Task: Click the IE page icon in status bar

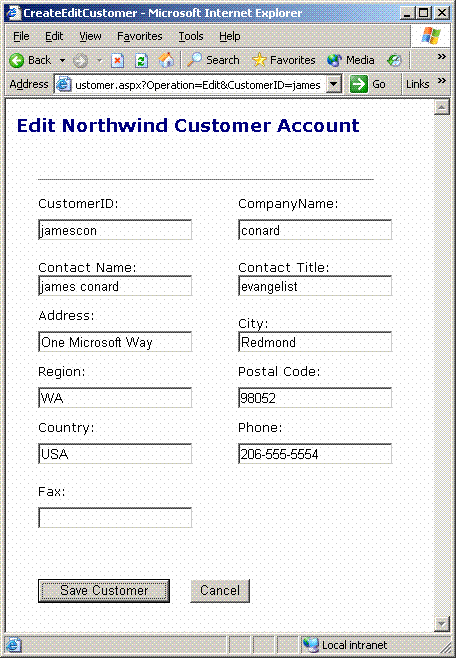Action: 13,645
